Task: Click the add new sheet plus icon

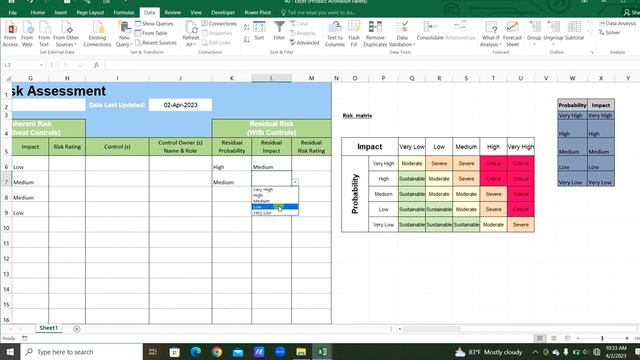Action: [x=77, y=329]
